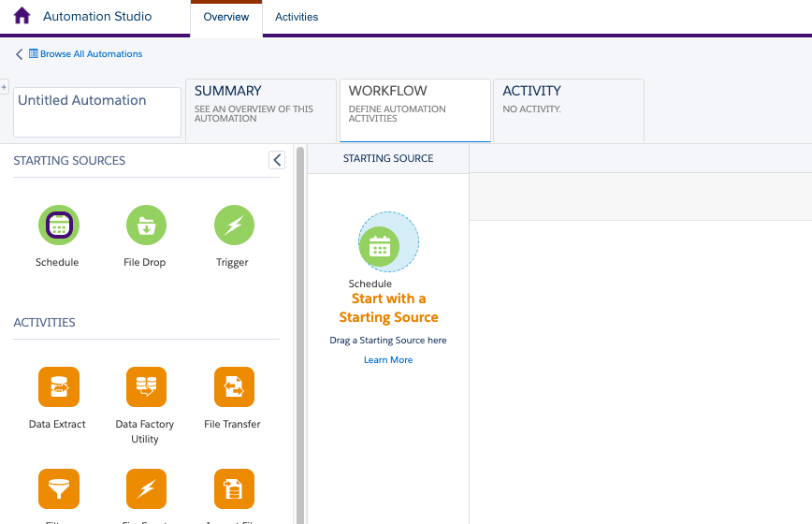
Task: Pick the Fire Event lightning activity icon
Action: click(146, 488)
